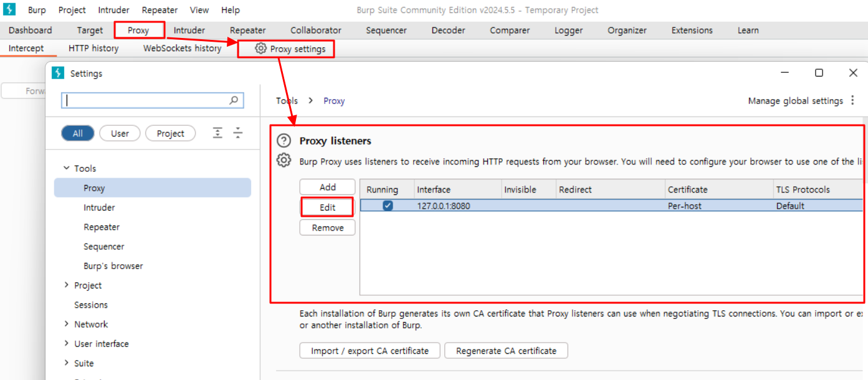Select the All filter pill

(77, 133)
